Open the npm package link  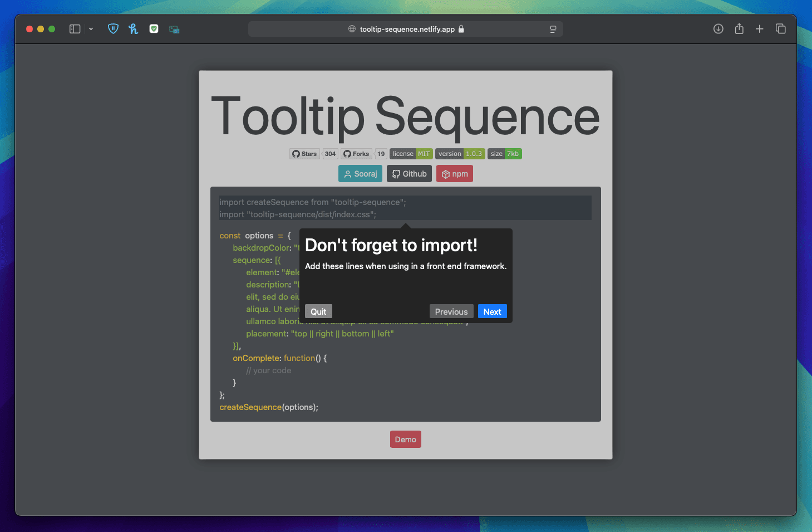[454, 174]
